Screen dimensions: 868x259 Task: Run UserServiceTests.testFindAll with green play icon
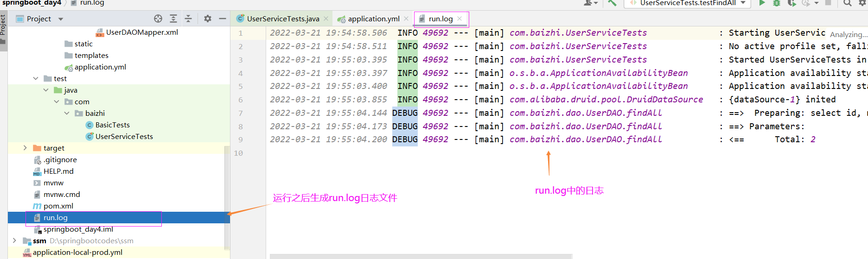click(762, 3)
